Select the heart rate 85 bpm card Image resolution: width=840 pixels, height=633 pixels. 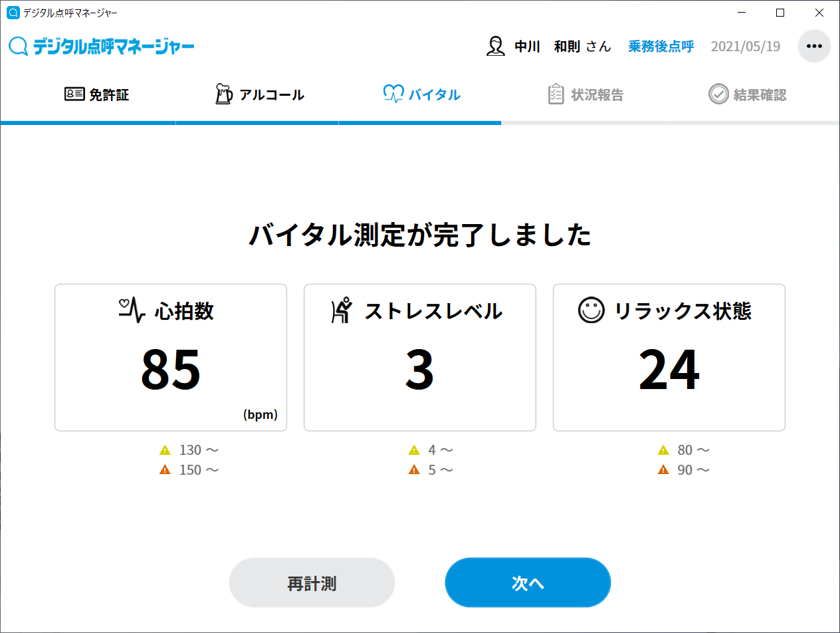point(171,358)
